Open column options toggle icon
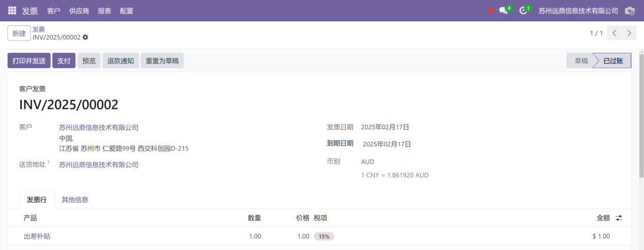The width and height of the screenshot is (644, 250). [619, 218]
